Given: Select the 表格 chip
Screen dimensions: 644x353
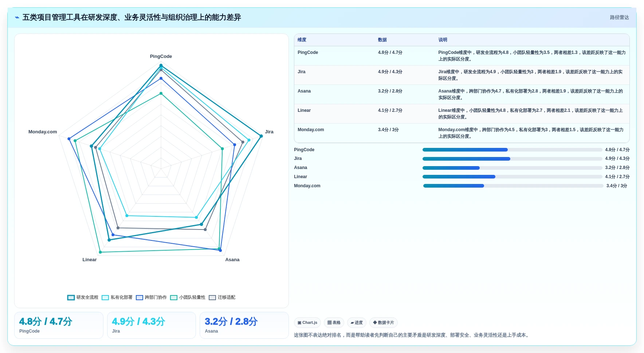Looking at the screenshot, I should point(334,323).
